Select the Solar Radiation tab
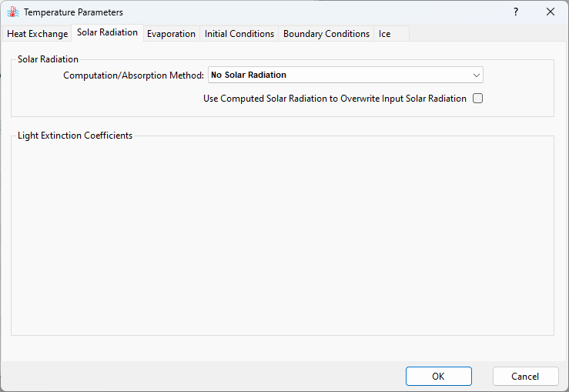Viewport: 569px width, 392px height. pos(107,32)
